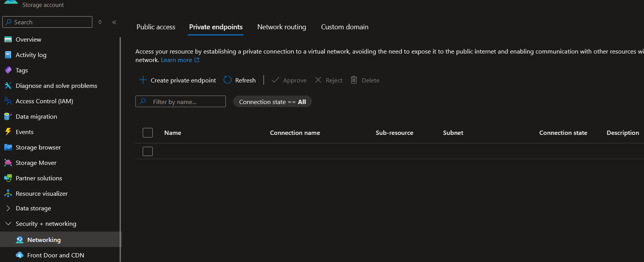Viewport: 644px width, 262px height.
Task: Select the Private endpoints tab
Action: [216, 27]
